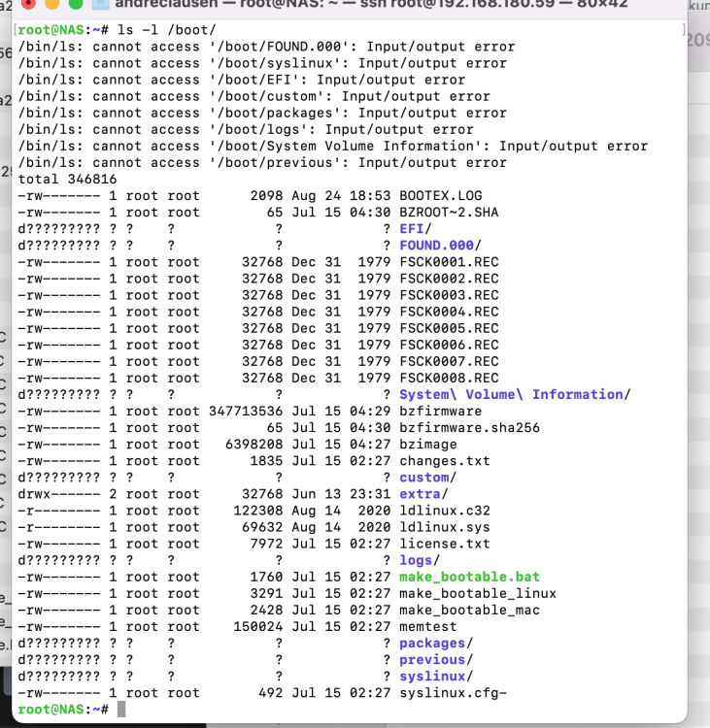
Task: Click the 'total 346816' line
Action: pyautogui.click(x=67, y=180)
